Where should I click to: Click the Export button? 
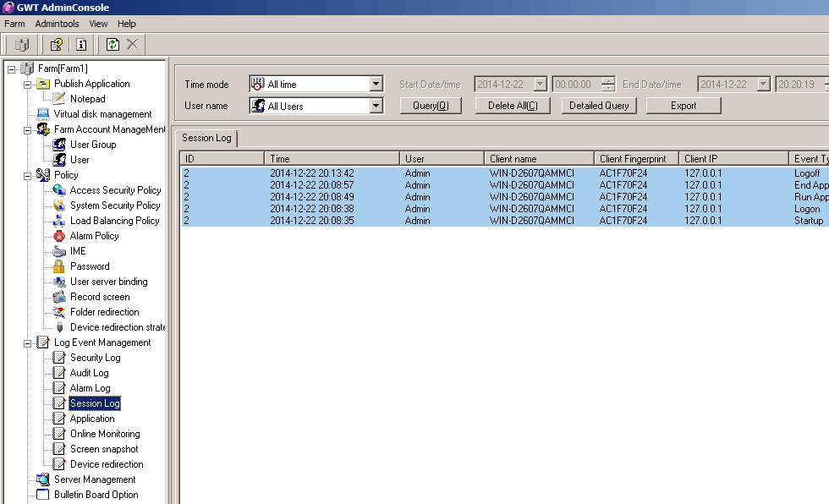pos(684,106)
